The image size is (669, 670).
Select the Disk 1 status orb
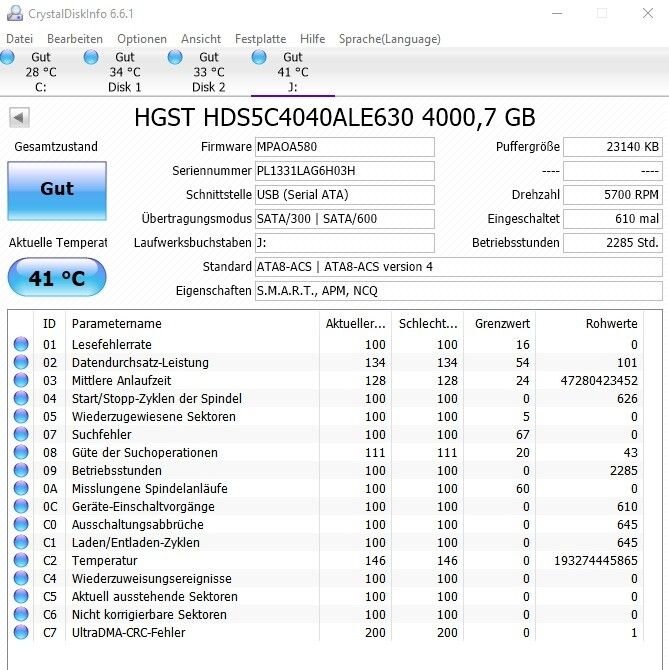click(x=91, y=57)
